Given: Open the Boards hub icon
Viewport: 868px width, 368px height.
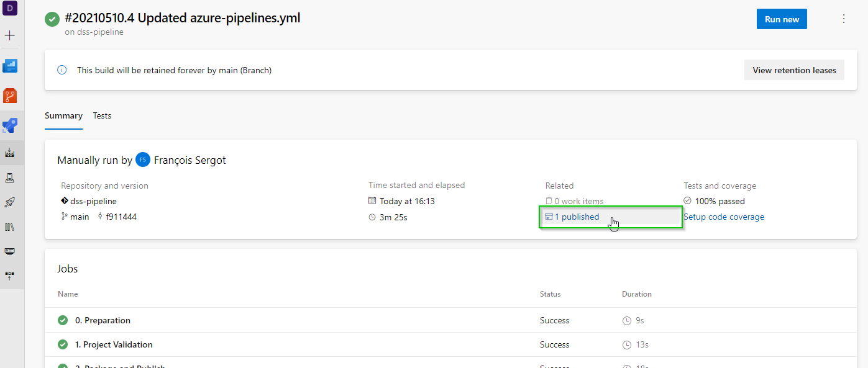Looking at the screenshot, I should (x=10, y=66).
